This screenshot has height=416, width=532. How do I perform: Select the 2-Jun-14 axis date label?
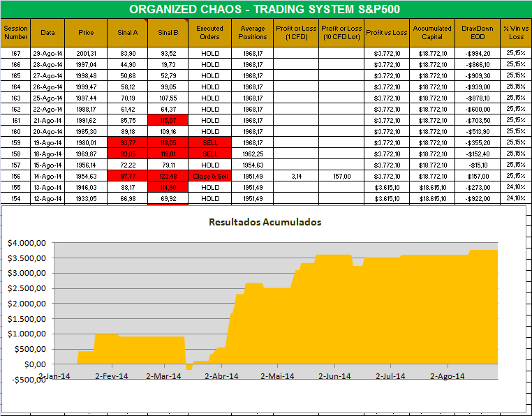click(x=334, y=376)
